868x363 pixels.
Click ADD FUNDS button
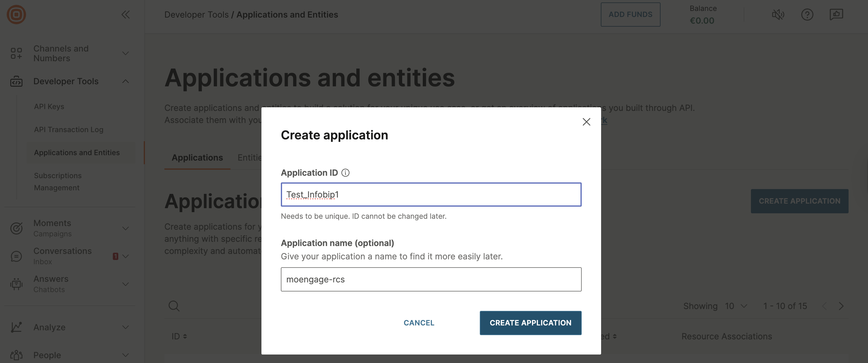coord(630,15)
